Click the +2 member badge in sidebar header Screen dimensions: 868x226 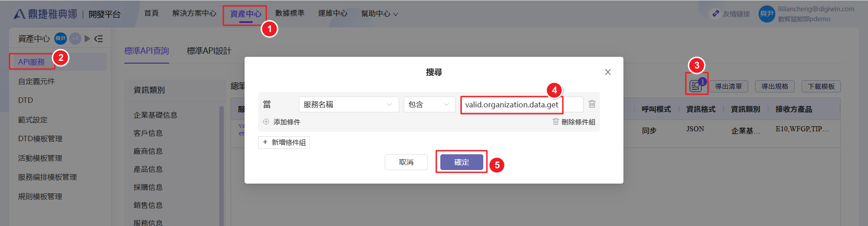(x=75, y=39)
